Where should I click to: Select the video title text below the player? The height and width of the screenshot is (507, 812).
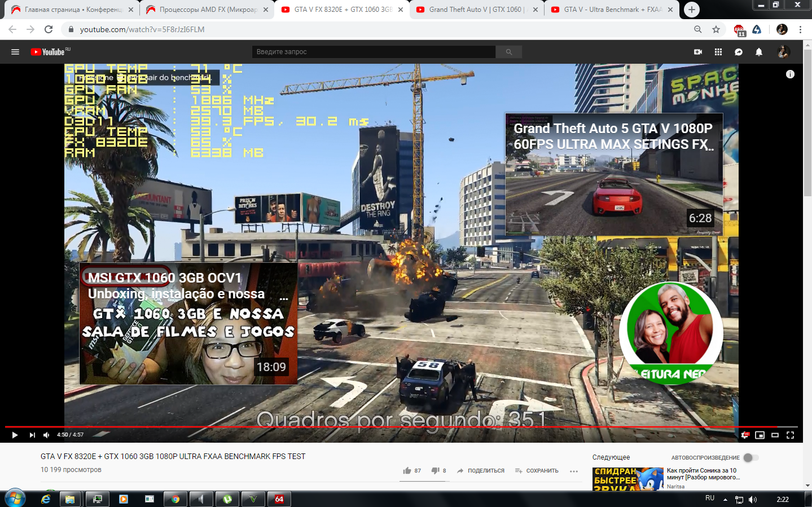(173, 456)
